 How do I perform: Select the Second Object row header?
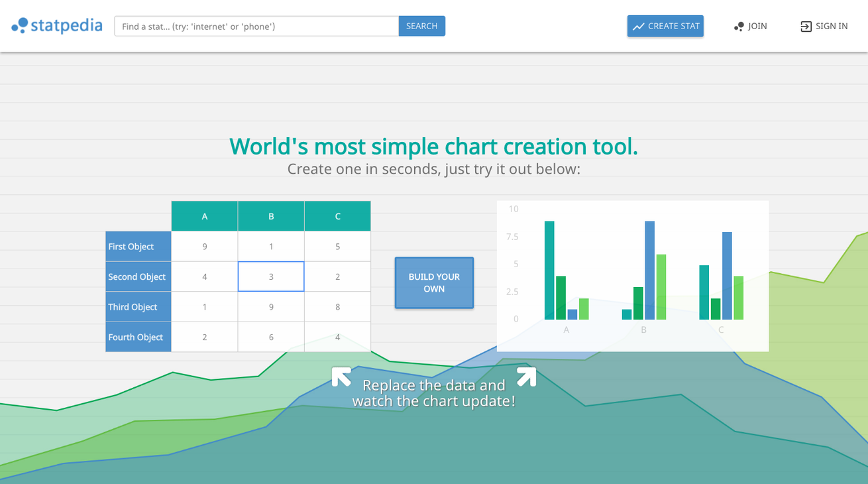138,276
